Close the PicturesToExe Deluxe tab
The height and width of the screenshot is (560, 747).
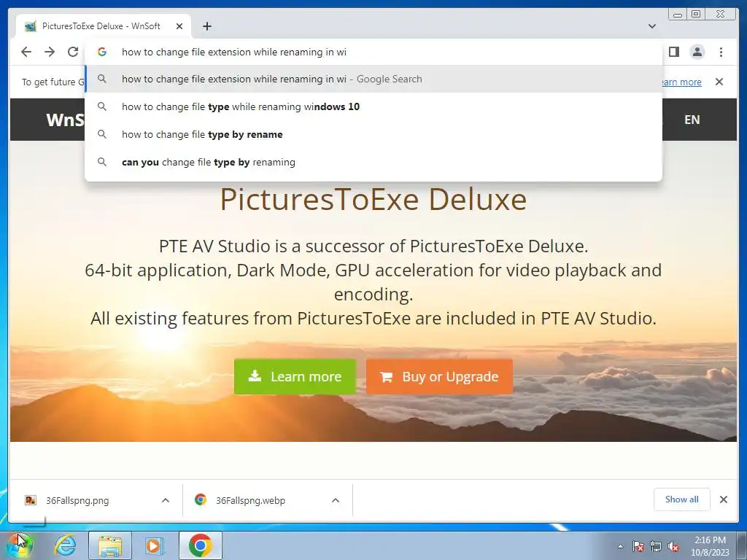pos(179,26)
